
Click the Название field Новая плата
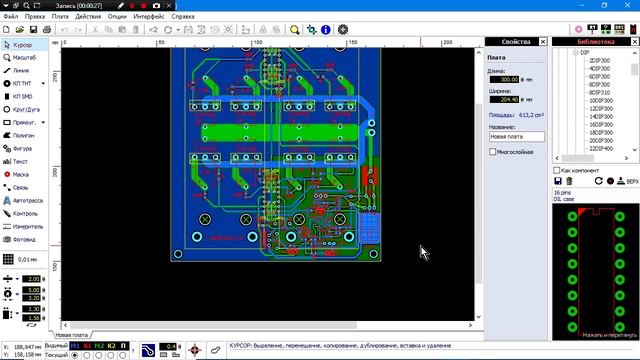point(517,137)
